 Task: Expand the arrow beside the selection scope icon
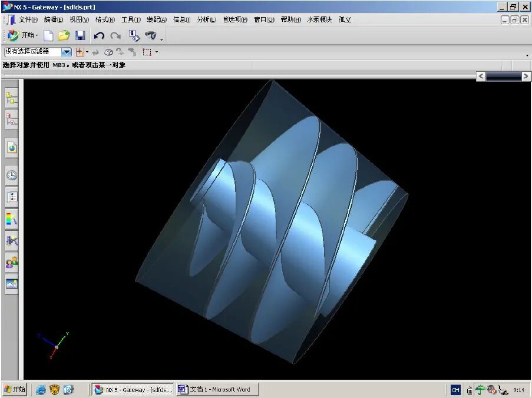[87, 52]
